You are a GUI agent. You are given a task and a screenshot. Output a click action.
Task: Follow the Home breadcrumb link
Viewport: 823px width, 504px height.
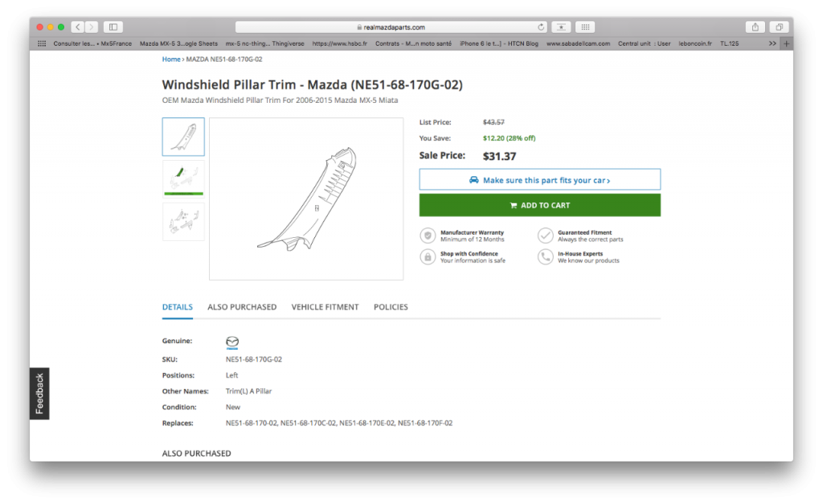tap(171, 59)
